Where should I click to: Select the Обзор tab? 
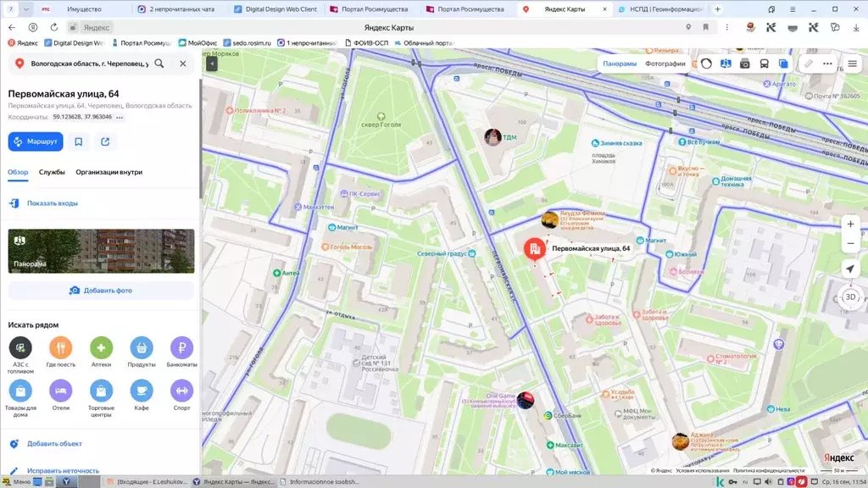(18, 172)
